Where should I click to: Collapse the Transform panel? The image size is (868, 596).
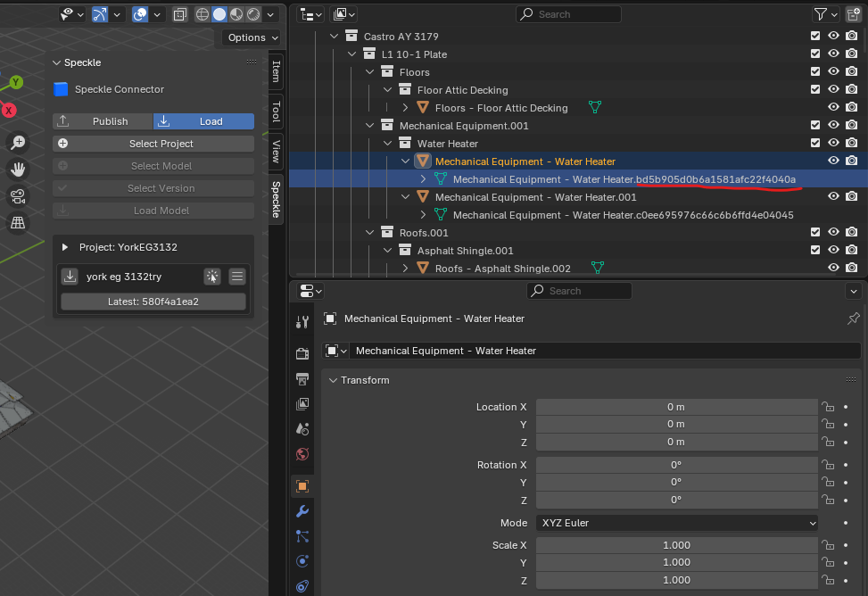pos(334,380)
